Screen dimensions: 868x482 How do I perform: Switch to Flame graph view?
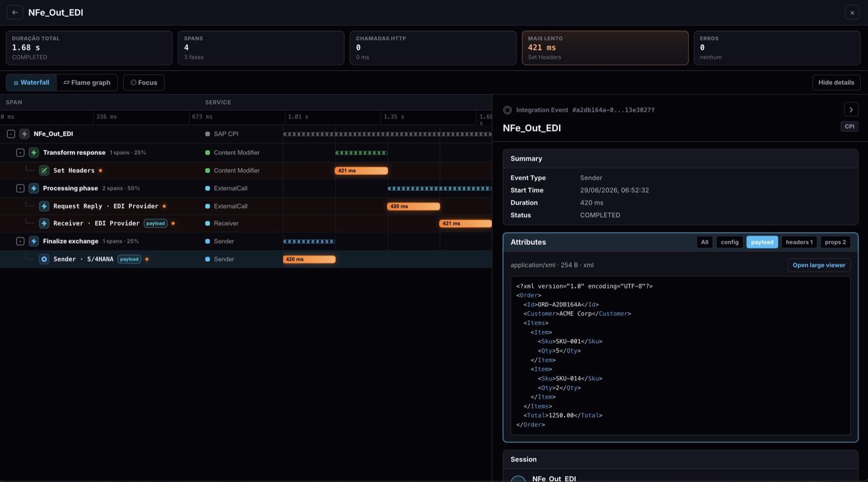[87, 83]
